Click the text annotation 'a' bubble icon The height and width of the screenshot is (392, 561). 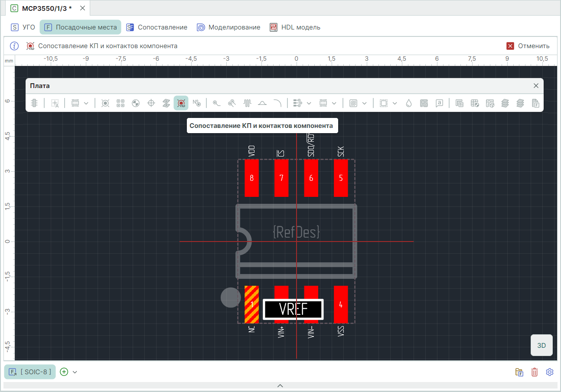(439, 103)
